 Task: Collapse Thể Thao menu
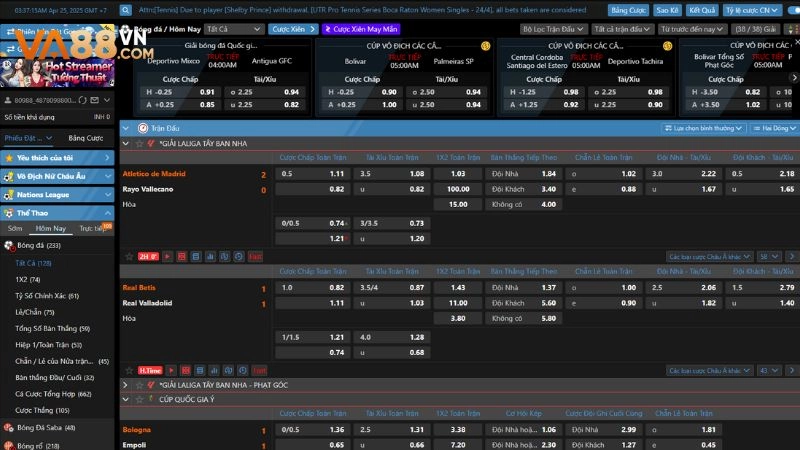click(x=57, y=213)
